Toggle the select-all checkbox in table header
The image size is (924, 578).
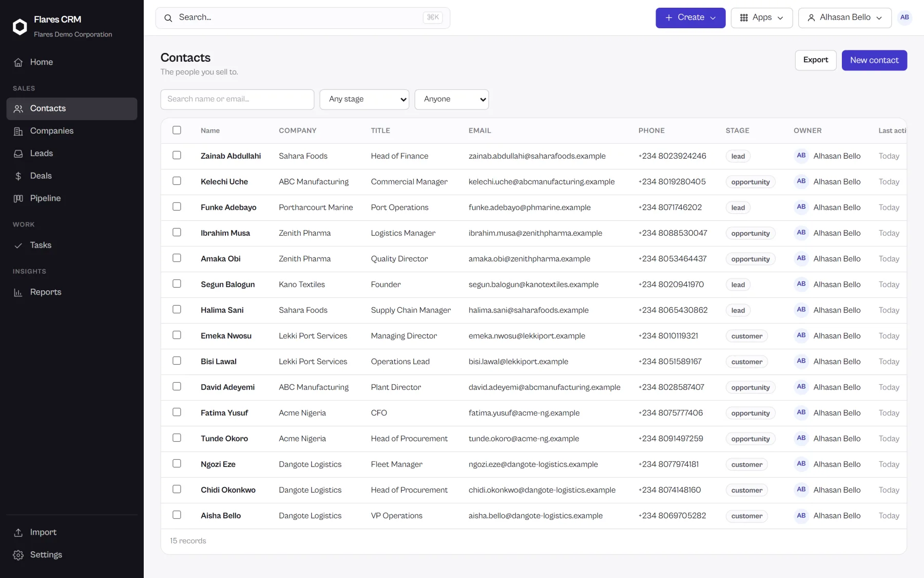click(177, 130)
